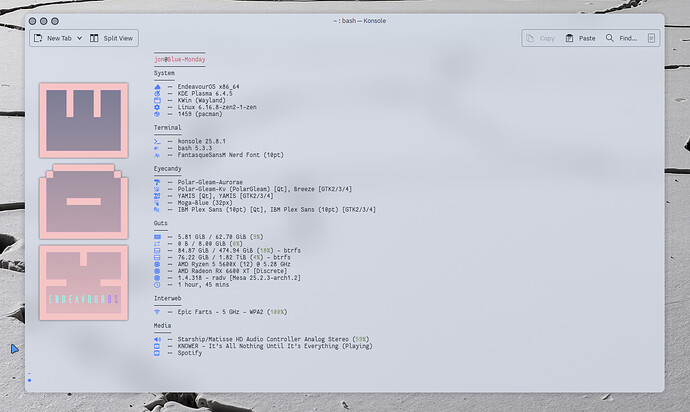The width and height of the screenshot is (690, 412).
Task: Click the paint roller icon beside Polar-Gleam-Aurorae
Action: 157,182
